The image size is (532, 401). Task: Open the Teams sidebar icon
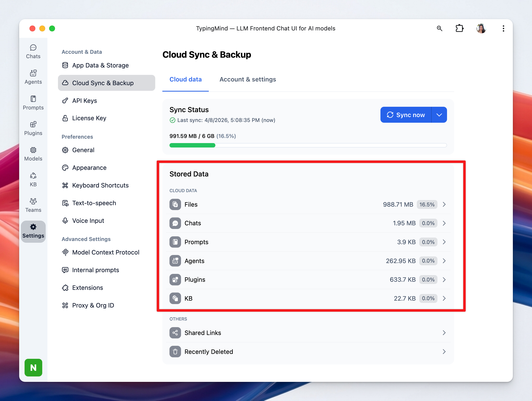click(33, 205)
